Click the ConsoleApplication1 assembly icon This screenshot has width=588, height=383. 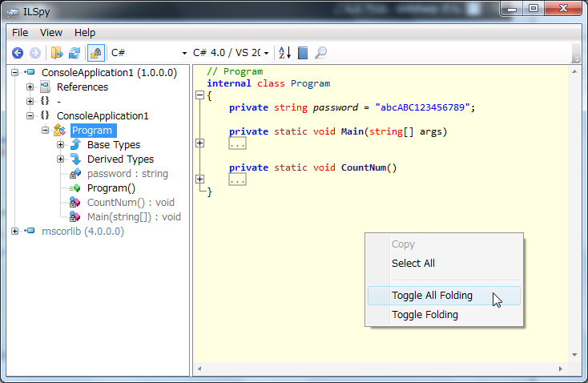[30, 72]
